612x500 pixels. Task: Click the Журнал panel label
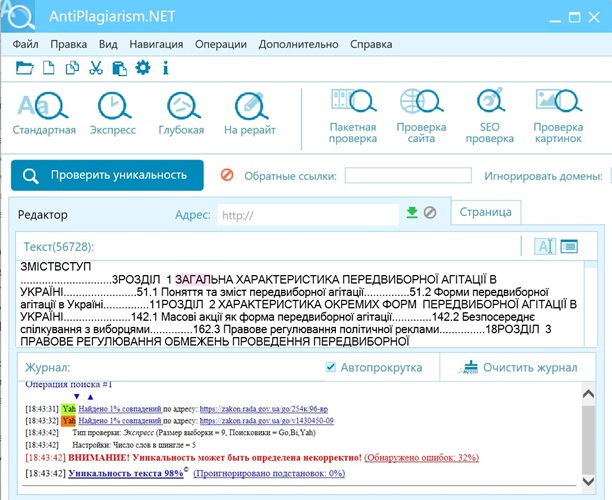click(x=48, y=368)
